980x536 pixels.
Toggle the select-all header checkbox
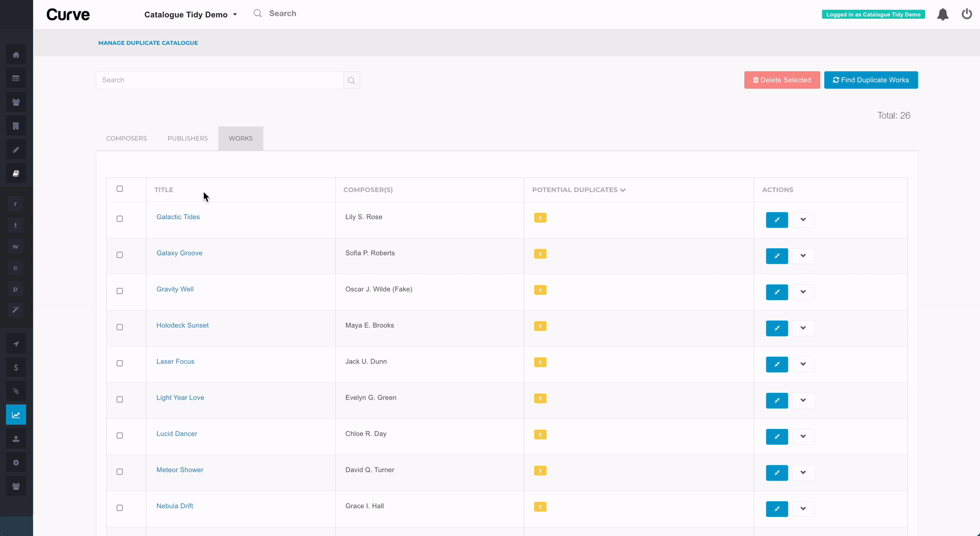(x=120, y=189)
